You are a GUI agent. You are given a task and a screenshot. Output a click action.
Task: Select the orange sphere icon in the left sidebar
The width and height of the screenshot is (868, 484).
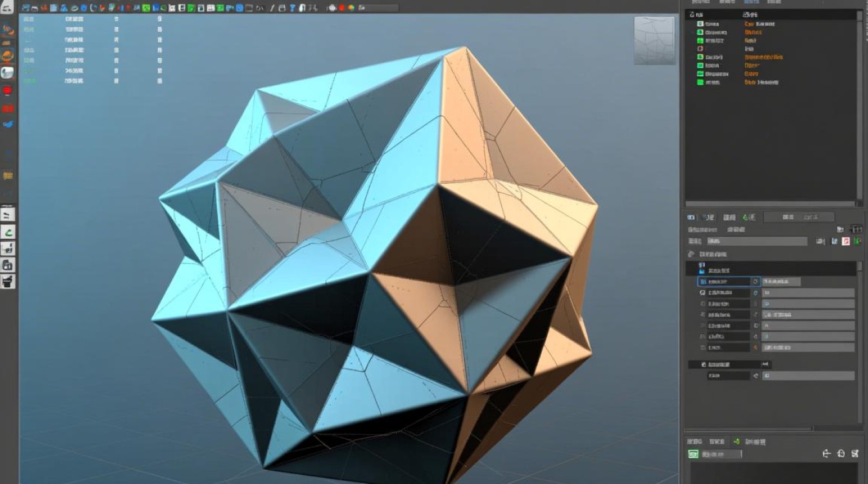click(8, 55)
